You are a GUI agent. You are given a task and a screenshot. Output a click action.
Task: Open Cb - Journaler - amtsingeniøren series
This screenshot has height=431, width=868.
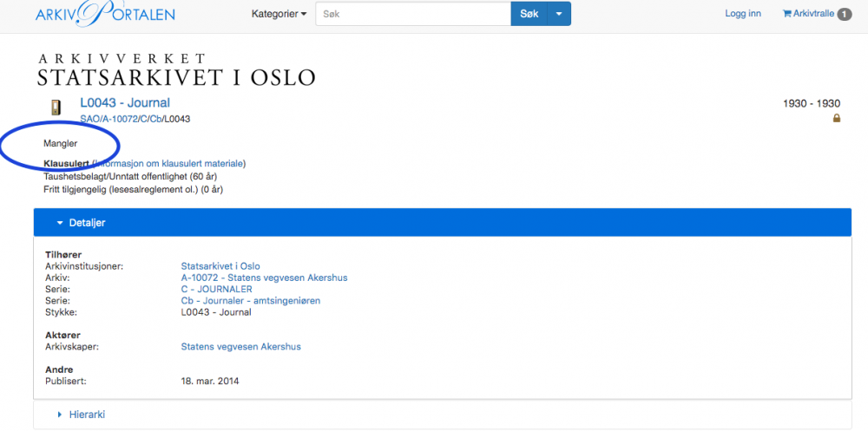(x=250, y=300)
